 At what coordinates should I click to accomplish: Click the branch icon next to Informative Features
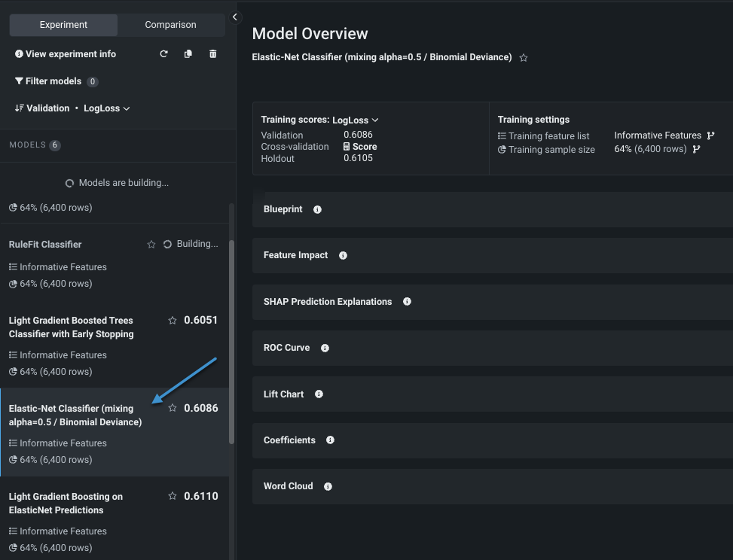(710, 135)
